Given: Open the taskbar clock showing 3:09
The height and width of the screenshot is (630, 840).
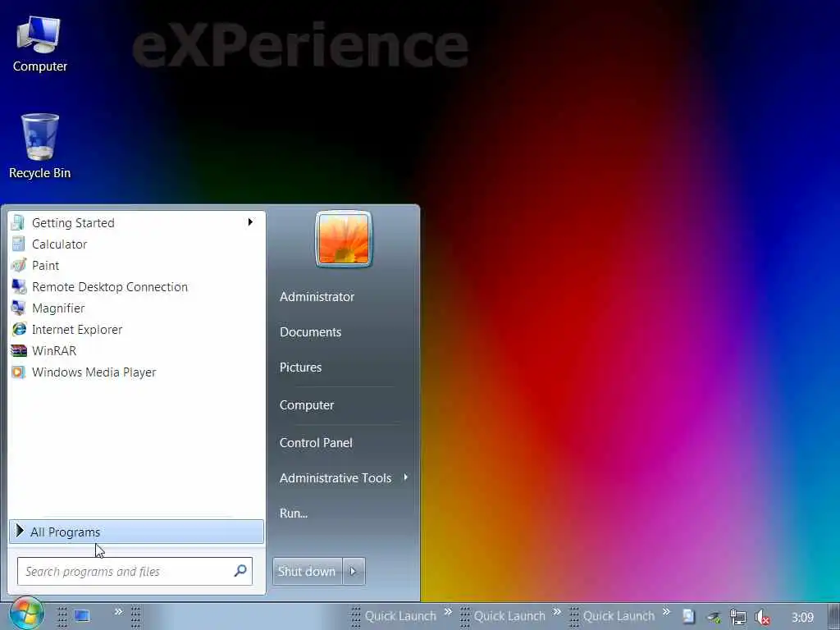Looking at the screenshot, I should click(x=802, y=618).
